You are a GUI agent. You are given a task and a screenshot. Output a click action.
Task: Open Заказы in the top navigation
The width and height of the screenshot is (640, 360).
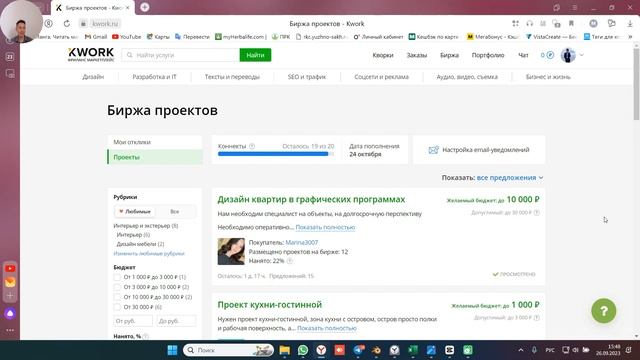416,55
